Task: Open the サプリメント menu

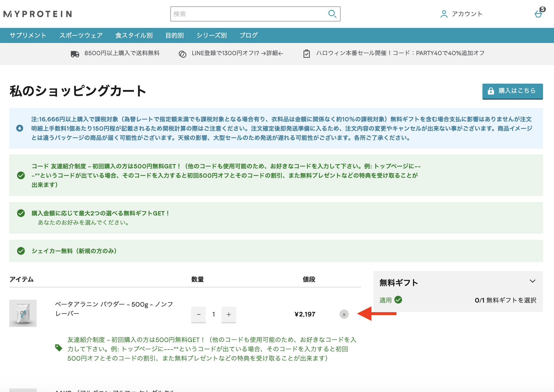Action: pos(28,35)
